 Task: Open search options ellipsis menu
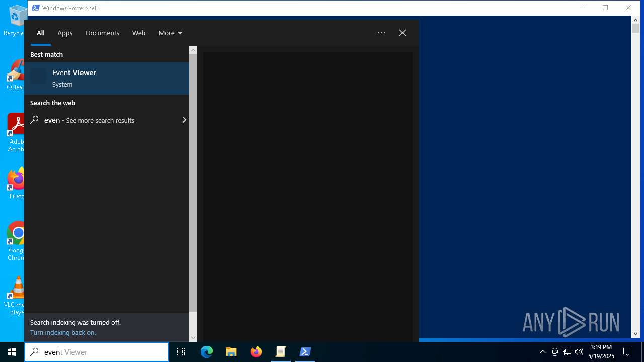381,33
